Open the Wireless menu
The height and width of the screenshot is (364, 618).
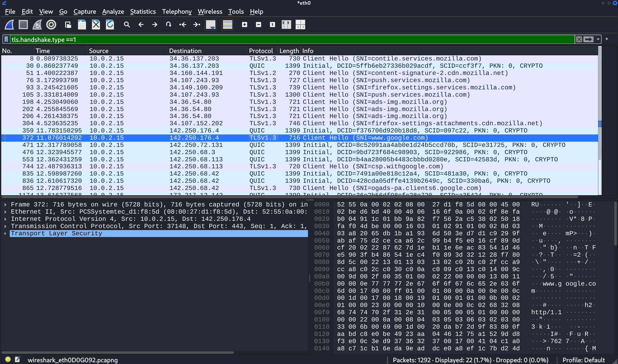click(210, 11)
